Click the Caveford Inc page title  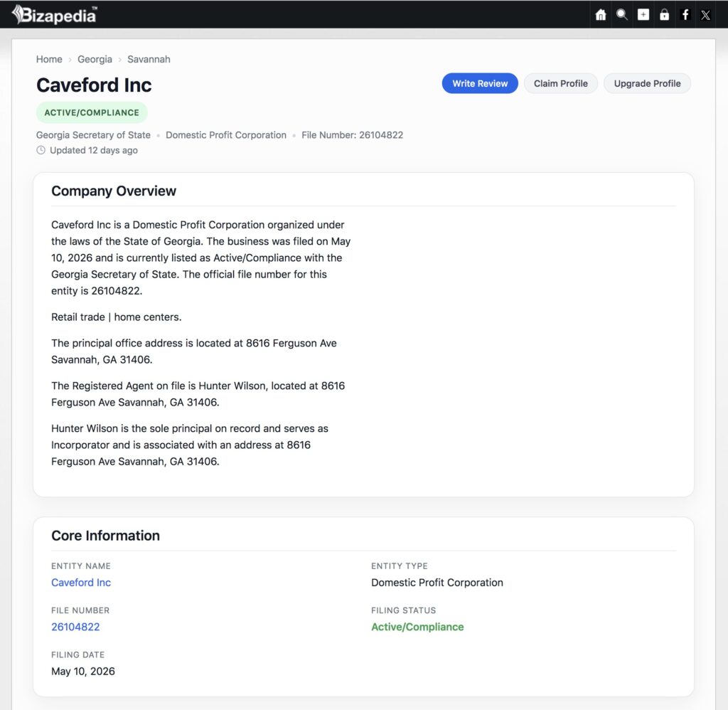[x=94, y=85]
